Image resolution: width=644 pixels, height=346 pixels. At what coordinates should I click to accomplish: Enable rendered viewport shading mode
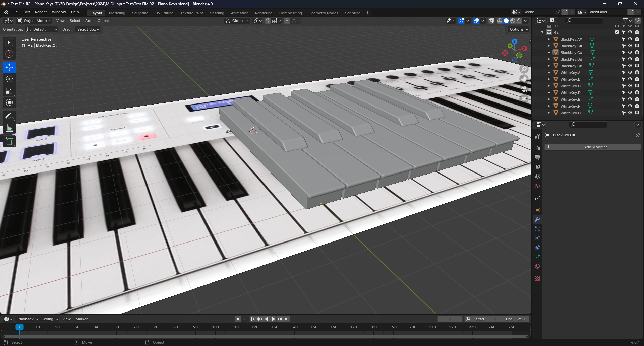click(519, 21)
